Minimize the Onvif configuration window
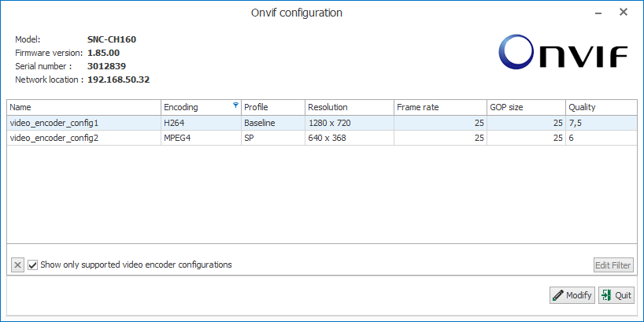This screenshot has height=322, width=644. 599,13
